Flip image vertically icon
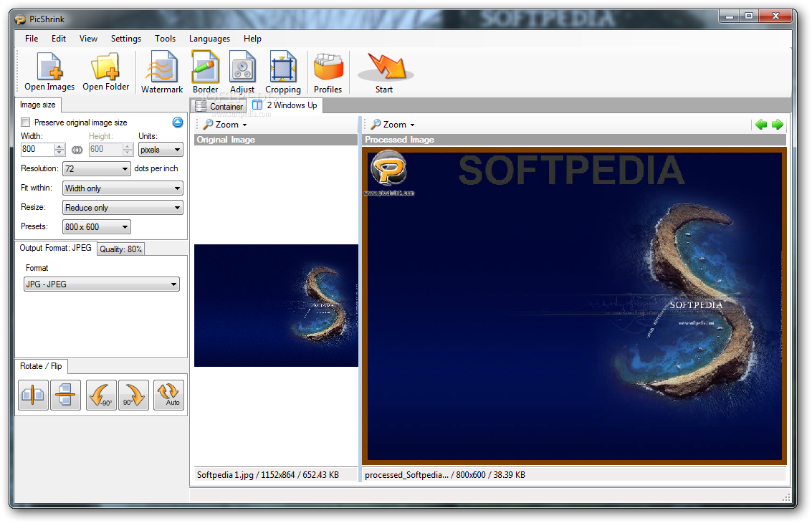Screen dimensions: 812x523 (x=65, y=395)
